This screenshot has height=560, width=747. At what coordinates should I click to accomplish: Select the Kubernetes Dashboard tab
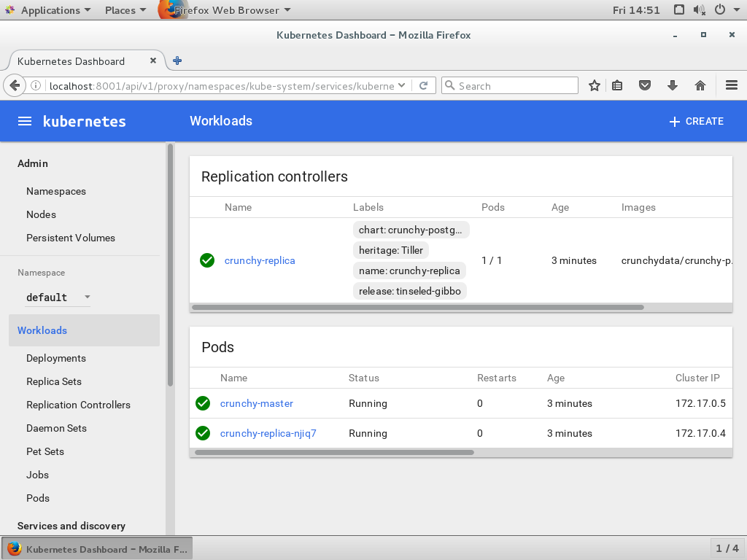(x=71, y=61)
